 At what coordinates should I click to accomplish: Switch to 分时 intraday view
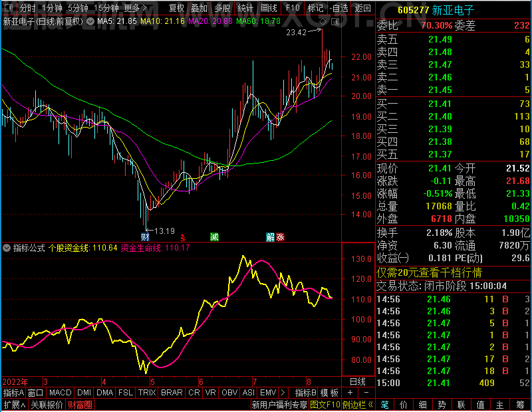(27, 8)
